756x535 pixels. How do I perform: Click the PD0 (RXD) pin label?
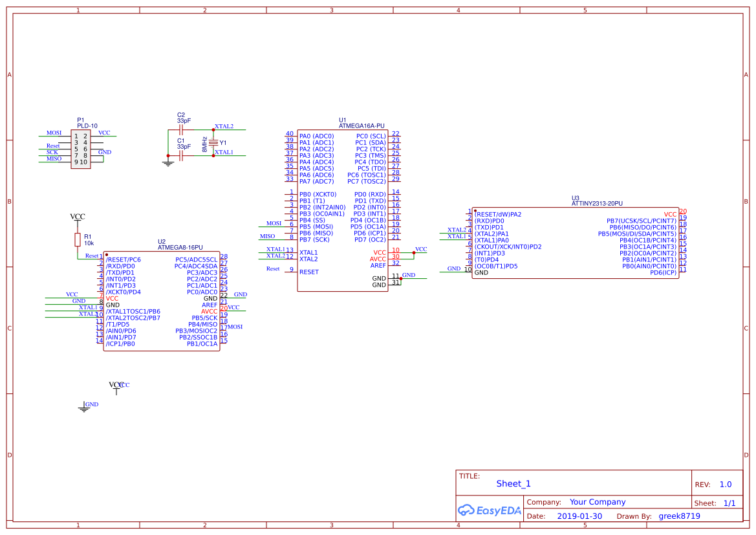pyautogui.click(x=370, y=195)
